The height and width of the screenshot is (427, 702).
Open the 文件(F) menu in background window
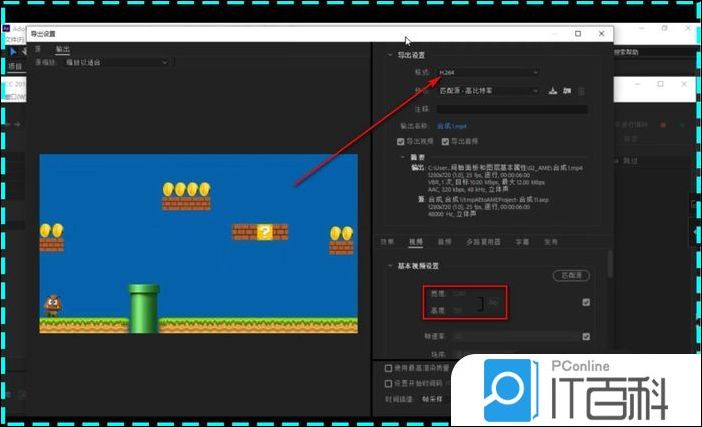[14, 40]
